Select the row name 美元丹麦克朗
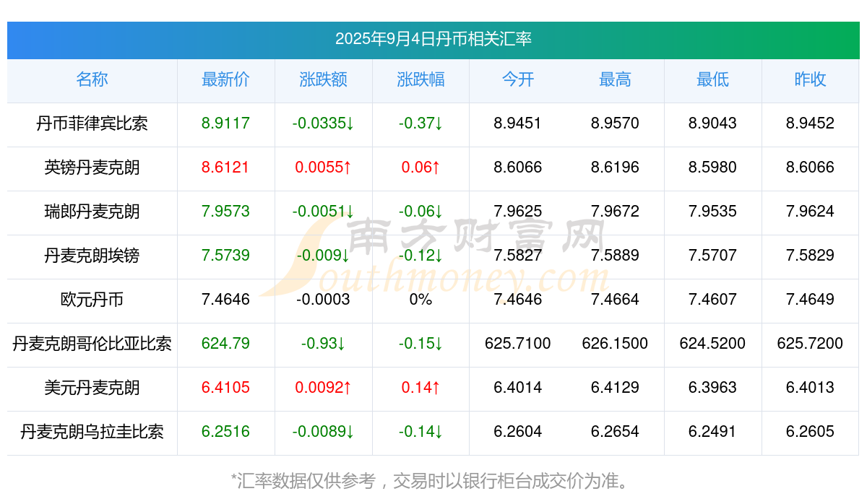This screenshot has width=867, height=504. tap(92, 388)
